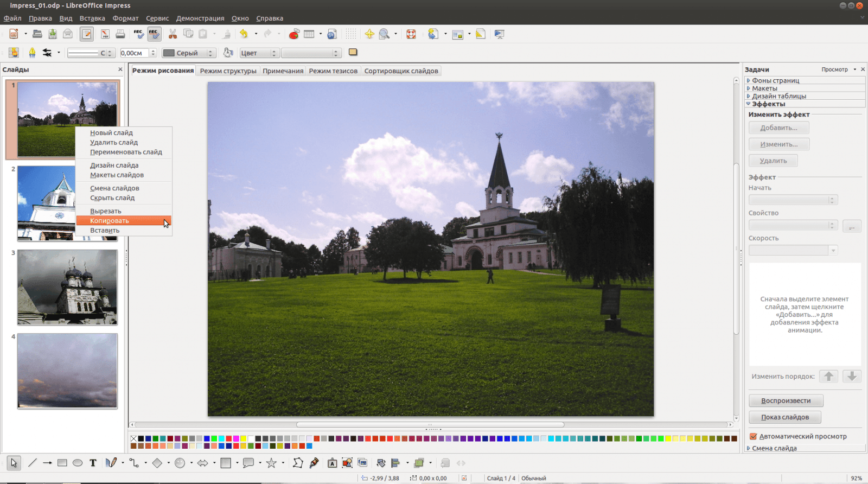Click the Email document envelope icon
Screen dimensions: 868x484
68,34
